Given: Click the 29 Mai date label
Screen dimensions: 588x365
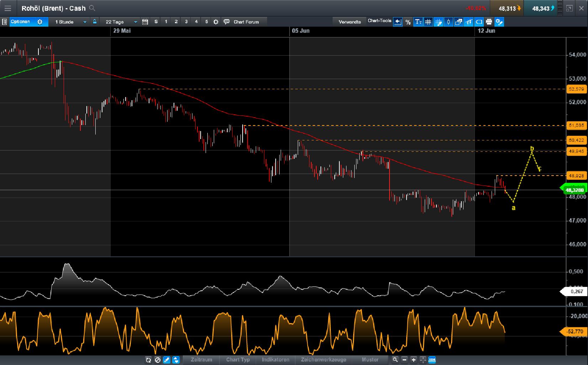Looking at the screenshot, I should point(122,31).
